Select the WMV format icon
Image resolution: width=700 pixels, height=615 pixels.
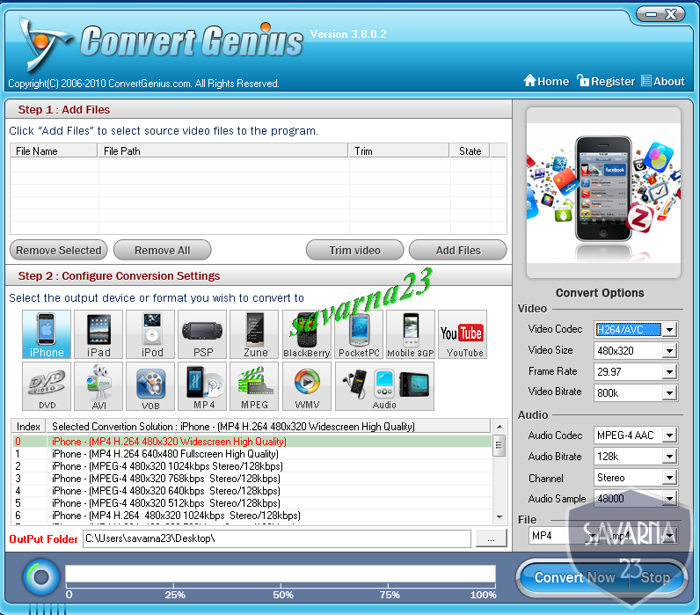click(306, 386)
